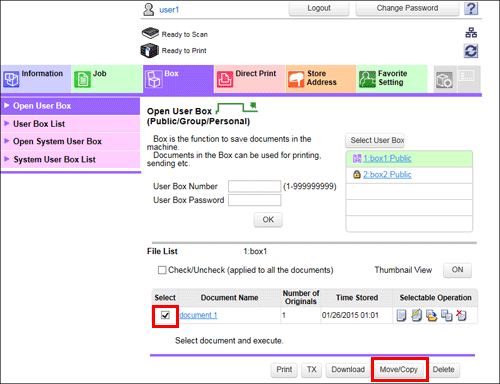This screenshot has height=384, width=500.
Task: Click the move to folder icon for document 1
Action: [x=432, y=315]
